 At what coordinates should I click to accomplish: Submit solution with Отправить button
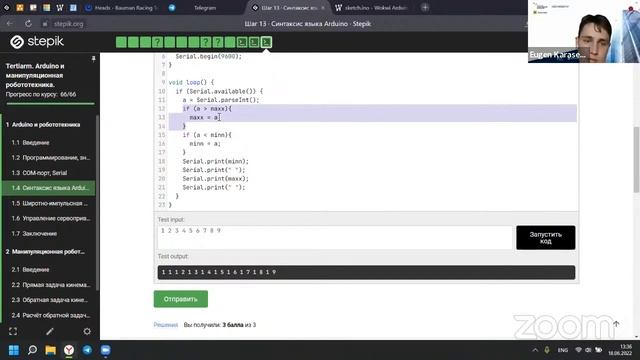click(x=180, y=299)
